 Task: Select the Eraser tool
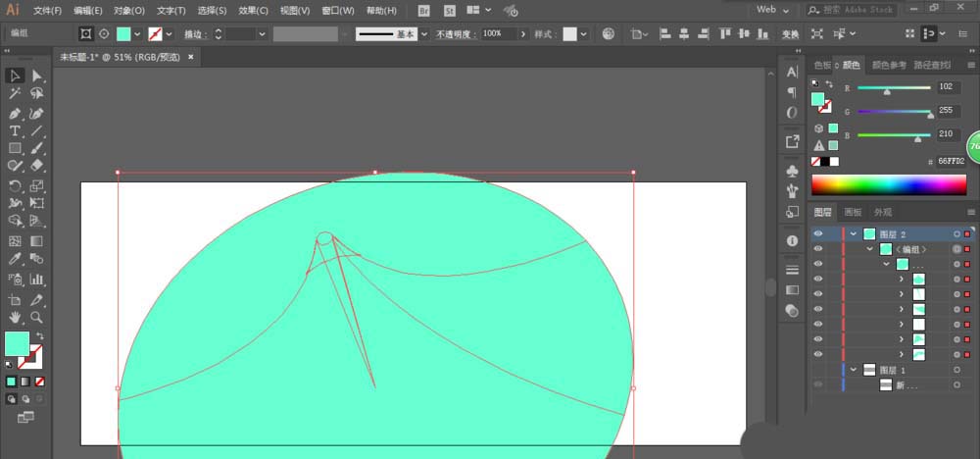(x=37, y=166)
